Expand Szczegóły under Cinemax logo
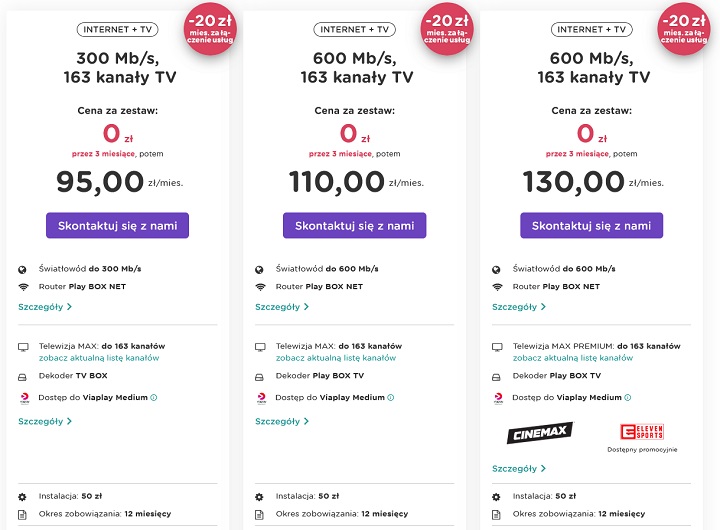The width and height of the screenshot is (720, 530). click(x=518, y=468)
